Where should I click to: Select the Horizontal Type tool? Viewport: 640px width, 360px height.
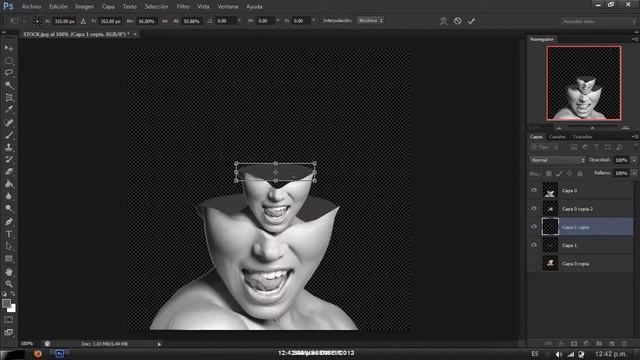(x=9, y=234)
